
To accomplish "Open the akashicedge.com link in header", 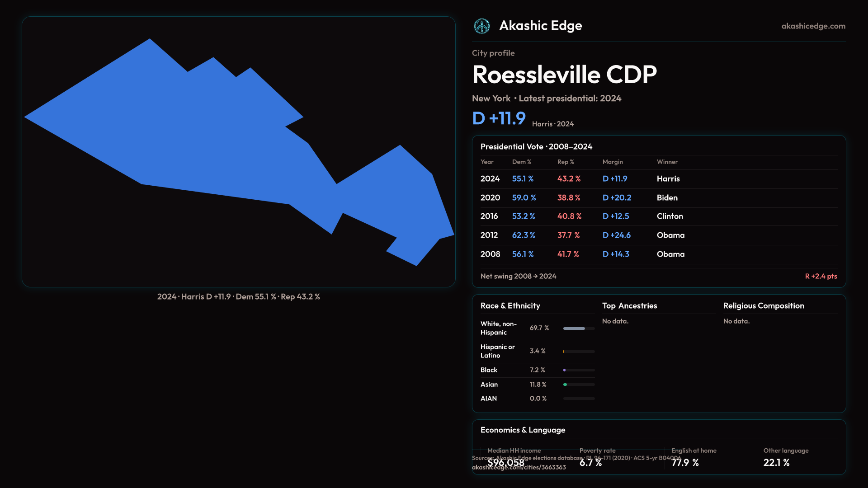I will pyautogui.click(x=813, y=26).
